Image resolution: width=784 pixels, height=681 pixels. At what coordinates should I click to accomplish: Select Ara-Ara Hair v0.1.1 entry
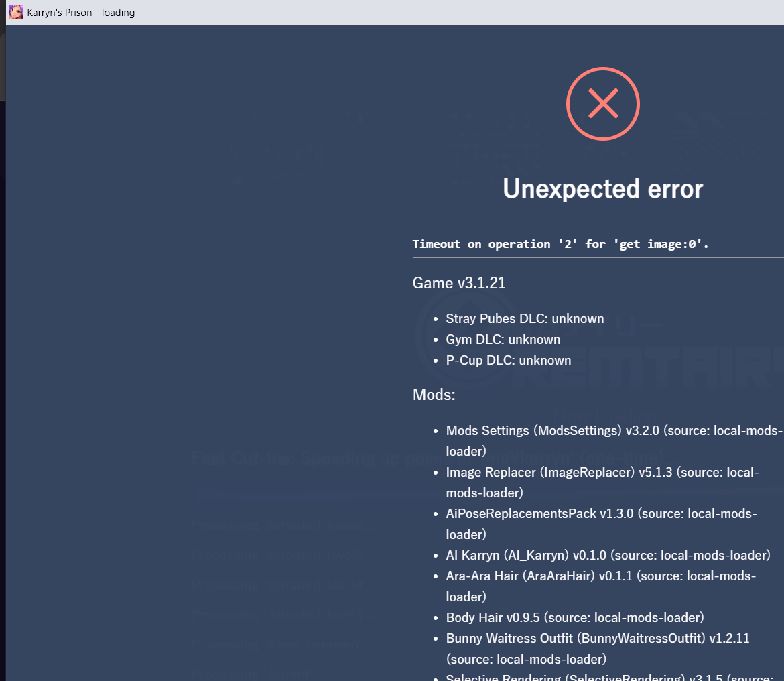point(601,586)
